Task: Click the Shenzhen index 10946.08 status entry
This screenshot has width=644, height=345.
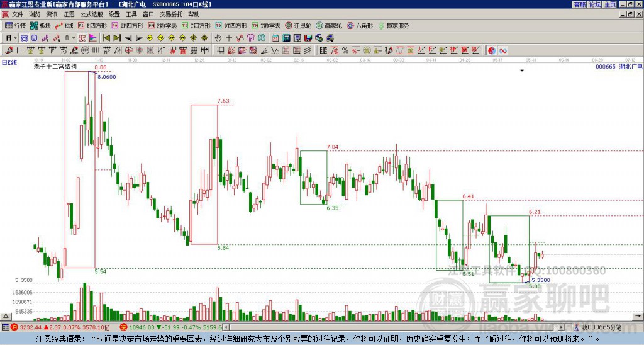Action: (171, 327)
